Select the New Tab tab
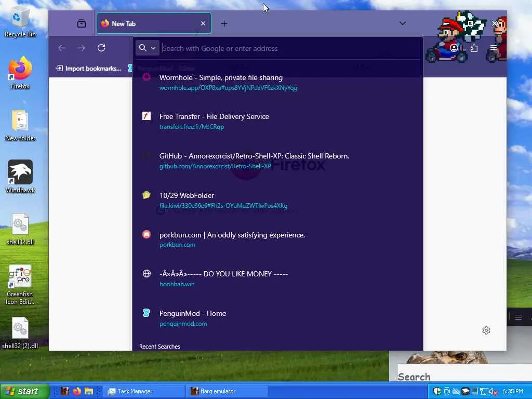 click(x=154, y=23)
